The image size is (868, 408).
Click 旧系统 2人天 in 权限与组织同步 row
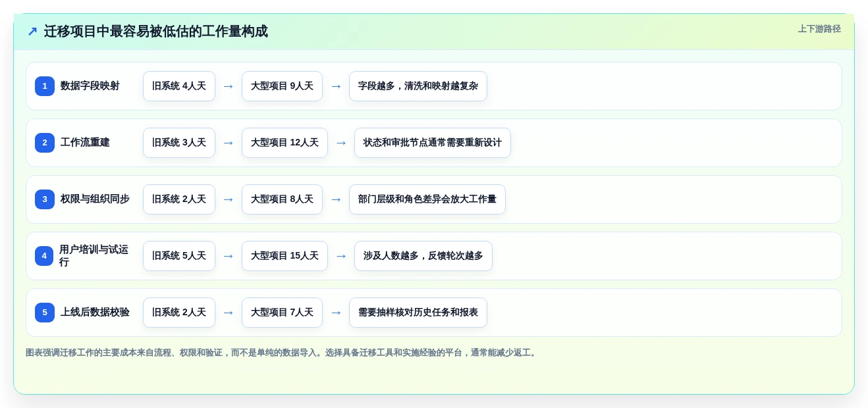point(179,199)
